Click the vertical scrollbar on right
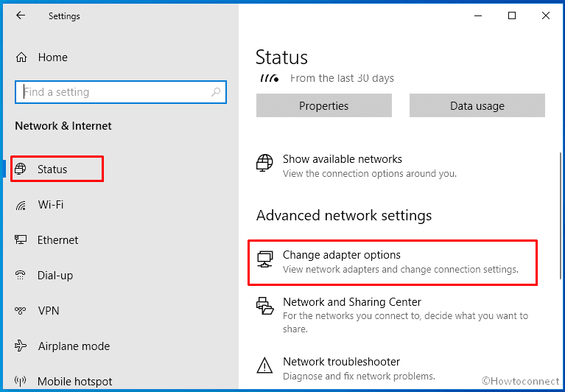 561,215
